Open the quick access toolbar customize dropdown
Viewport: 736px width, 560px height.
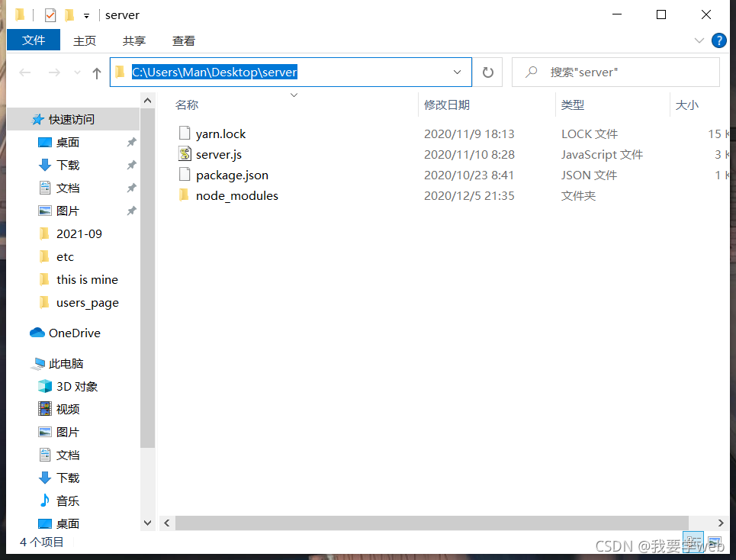click(x=87, y=16)
